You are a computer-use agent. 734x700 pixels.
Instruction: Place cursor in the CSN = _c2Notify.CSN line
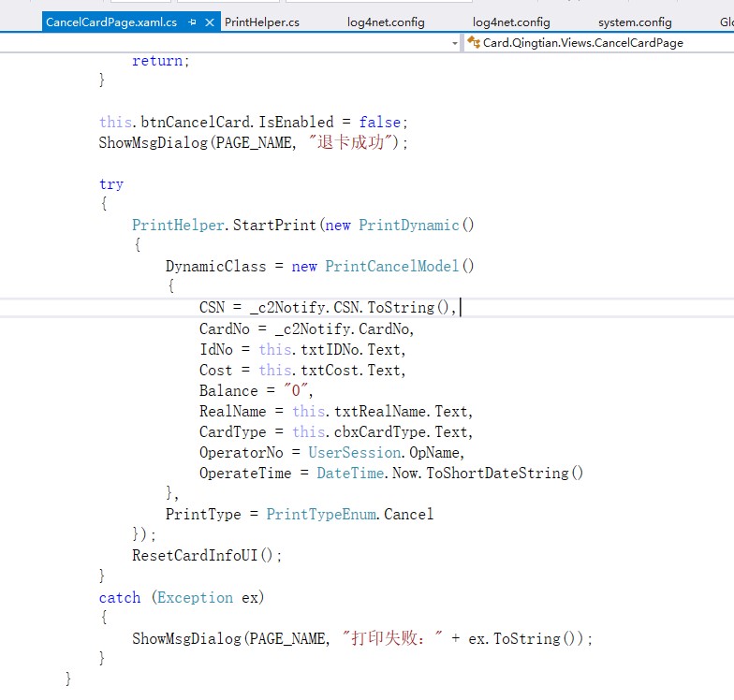328,307
